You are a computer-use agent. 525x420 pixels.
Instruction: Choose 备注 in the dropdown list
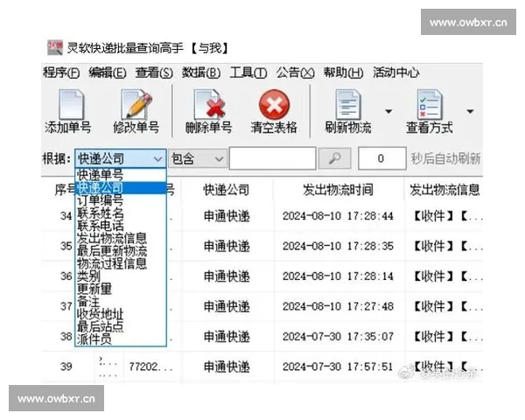point(121,301)
